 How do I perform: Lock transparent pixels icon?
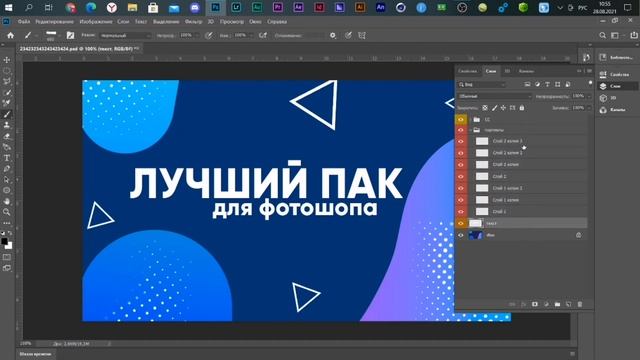485,108
